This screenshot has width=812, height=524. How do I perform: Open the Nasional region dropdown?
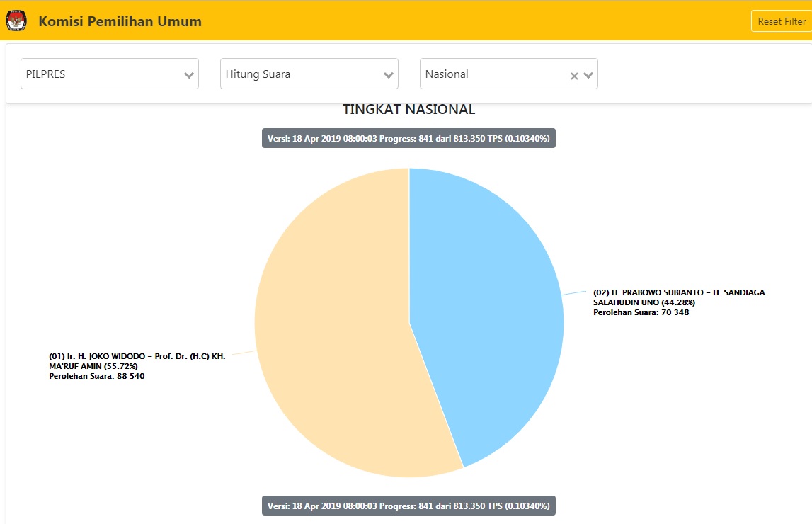pos(488,74)
